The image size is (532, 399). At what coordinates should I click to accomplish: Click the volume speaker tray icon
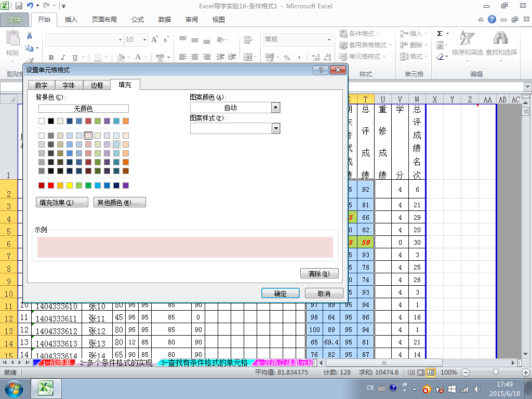[x=477, y=389]
